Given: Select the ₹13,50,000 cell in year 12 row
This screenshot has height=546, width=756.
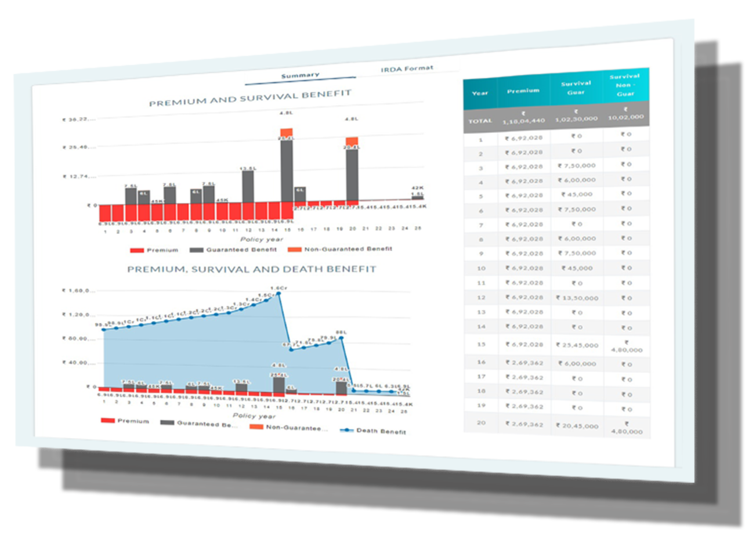Looking at the screenshot, I should (576, 298).
